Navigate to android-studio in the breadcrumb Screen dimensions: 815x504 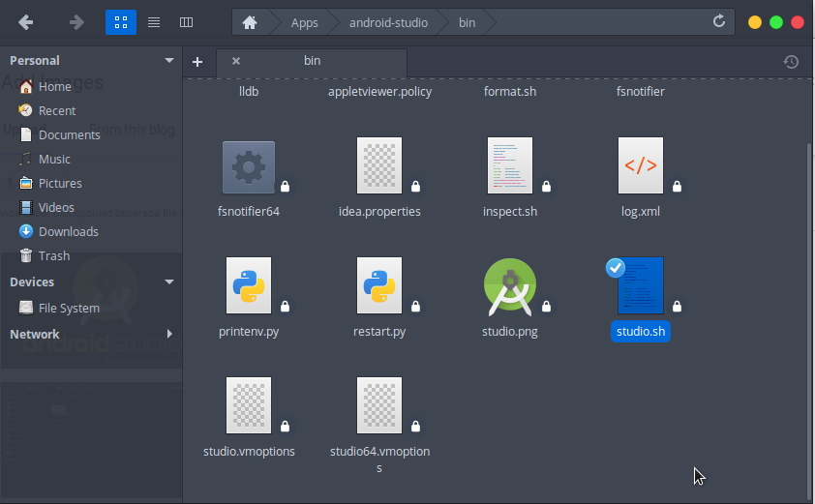[389, 23]
